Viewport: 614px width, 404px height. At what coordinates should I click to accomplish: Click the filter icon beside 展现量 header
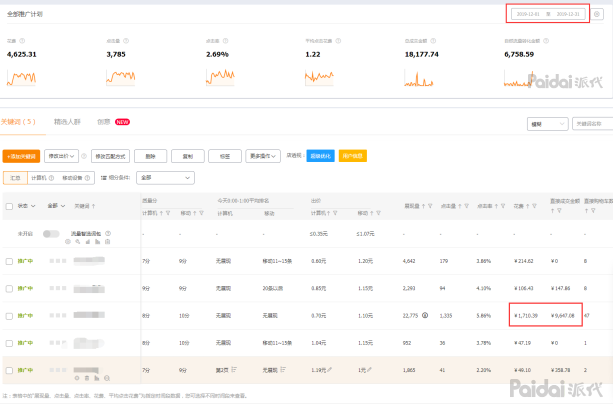pos(430,206)
